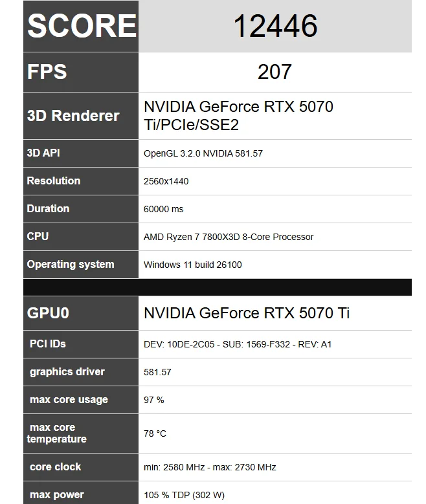Click the 105 % TDP (302 W) value
The width and height of the screenshot is (426, 504).
coord(184,495)
